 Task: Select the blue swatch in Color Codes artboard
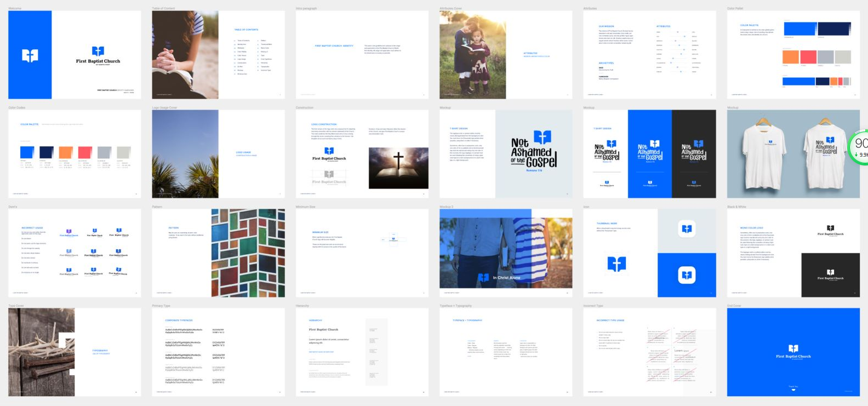tap(27, 152)
